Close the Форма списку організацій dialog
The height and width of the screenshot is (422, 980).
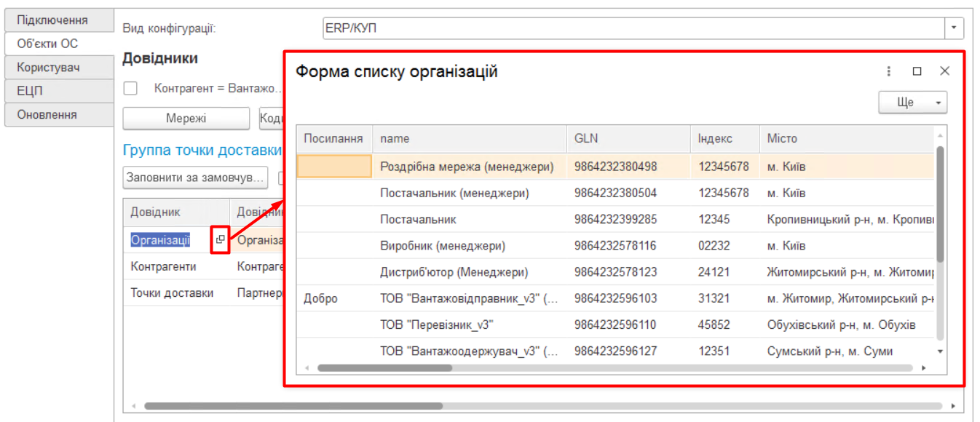(x=944, y=71)
